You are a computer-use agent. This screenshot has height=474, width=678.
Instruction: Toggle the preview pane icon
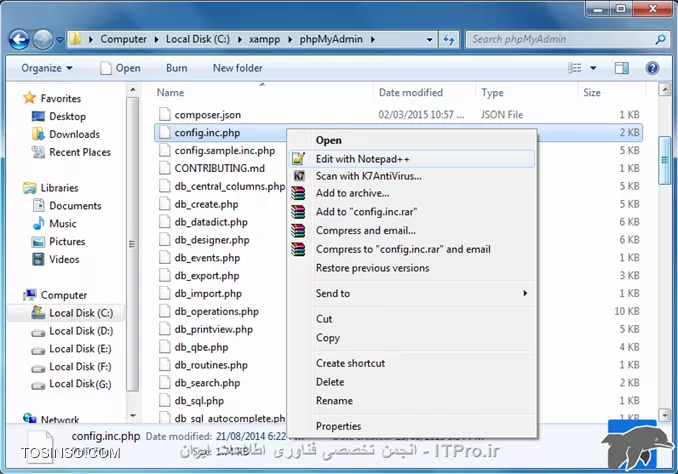coord(622,68)
